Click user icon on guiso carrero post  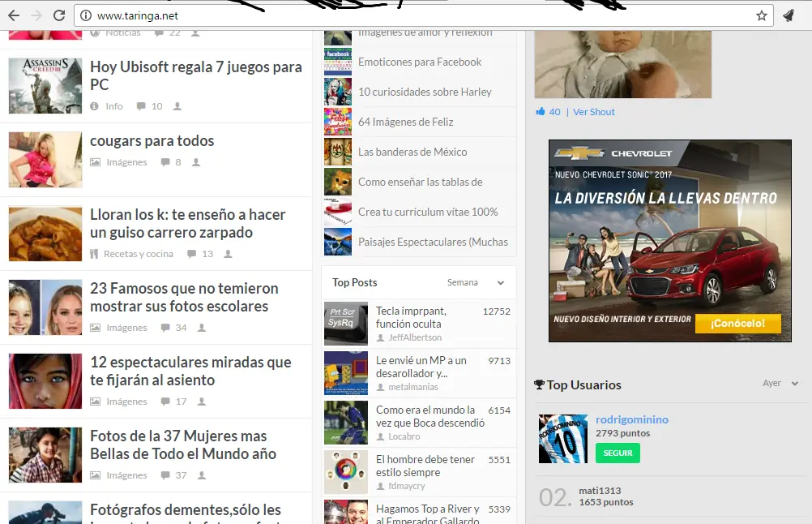click(x=228, y=254)
